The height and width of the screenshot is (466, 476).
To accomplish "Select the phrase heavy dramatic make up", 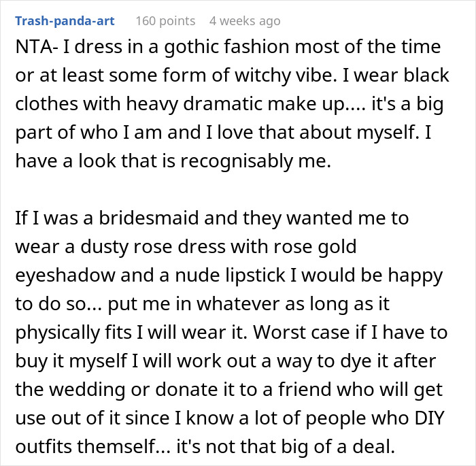I will point(235,104).
